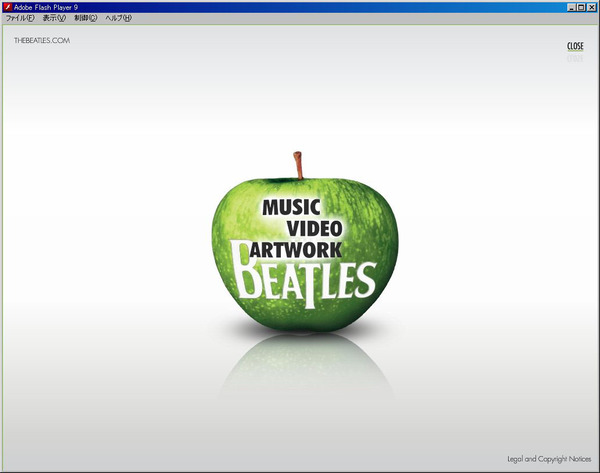Open the 表示(V) menu
Screen dimensions: 600x473
[54, 18]
